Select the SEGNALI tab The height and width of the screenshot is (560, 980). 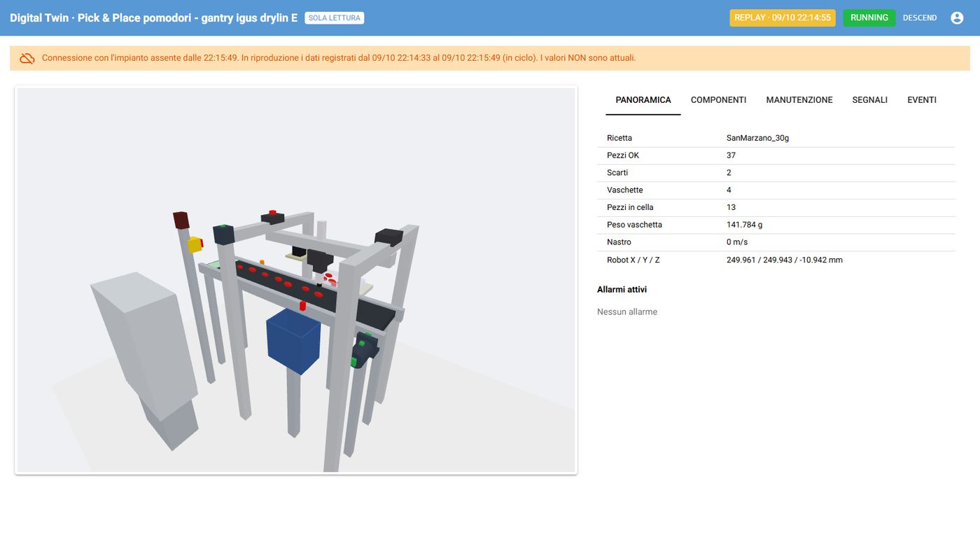870,100
